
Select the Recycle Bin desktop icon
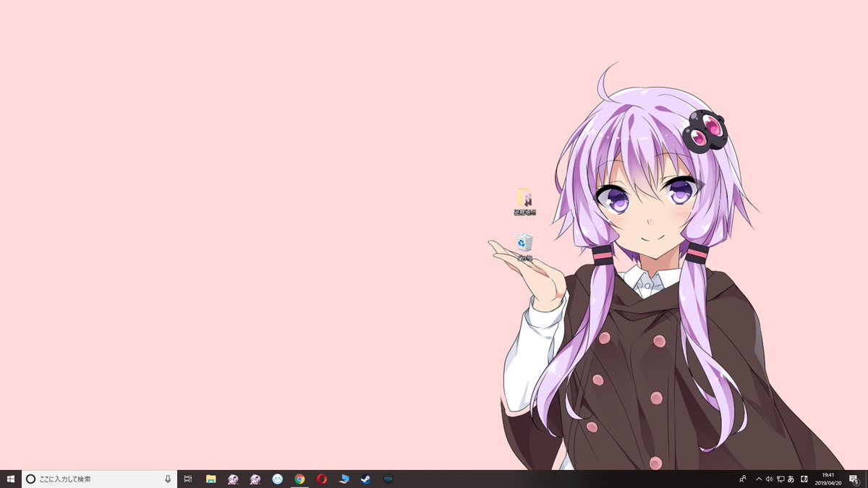pyautogui.click(x=525, y=247)
